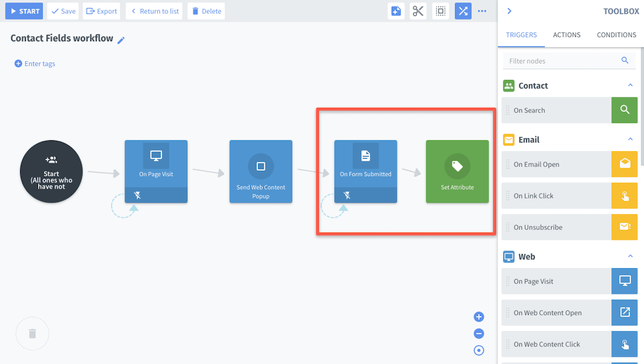
Task: Select the Set Attribute node
Action: [457, 172]
